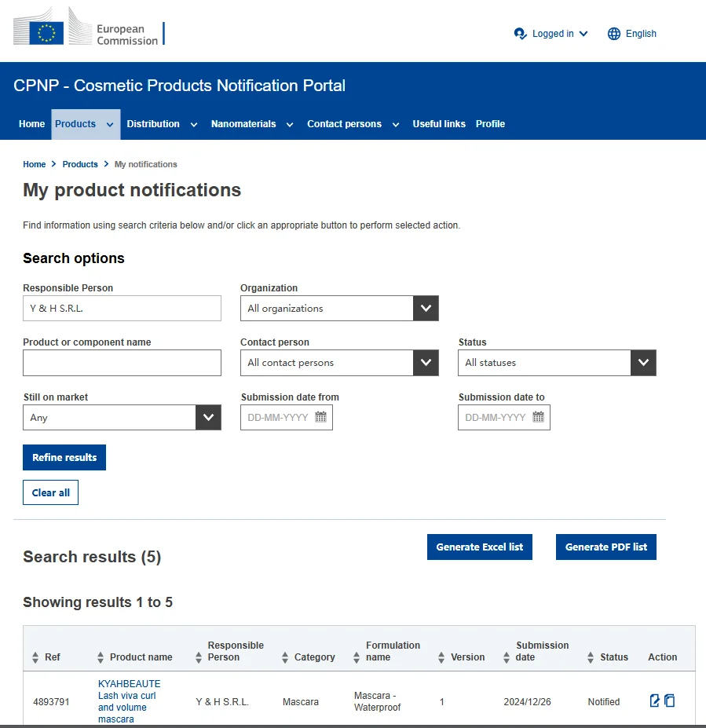Image resolution: width=706 pixels, height=728 pixels.
Task: Open the Nanomaterials menu
Action: (x=251, y=124)
